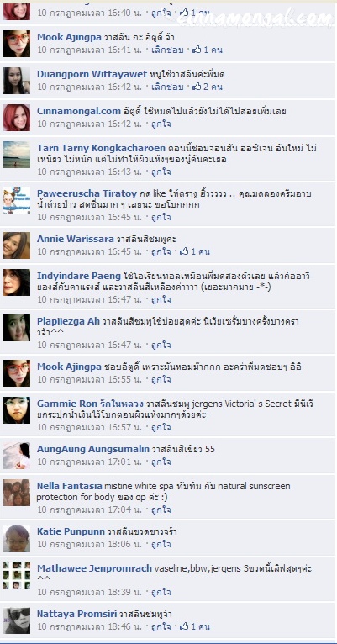Open AungAung Aungsumalin's profile name link
The width and height of the screenshot is (337, 644).
tap(93, 449)
